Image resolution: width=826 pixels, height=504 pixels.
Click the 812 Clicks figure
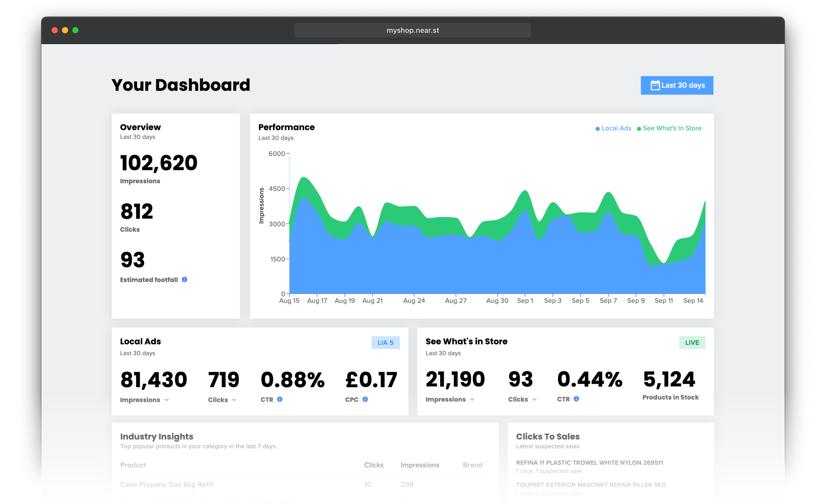137,211
